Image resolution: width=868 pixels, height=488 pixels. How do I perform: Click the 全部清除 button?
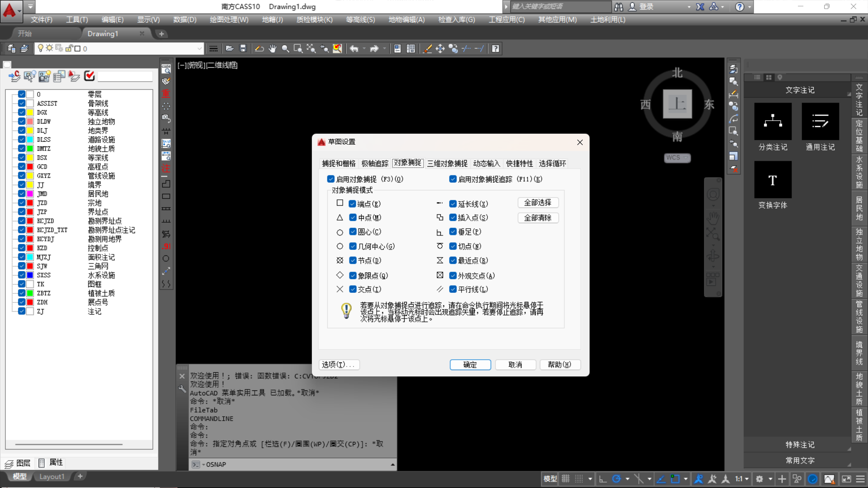click(x=538, y=218)
